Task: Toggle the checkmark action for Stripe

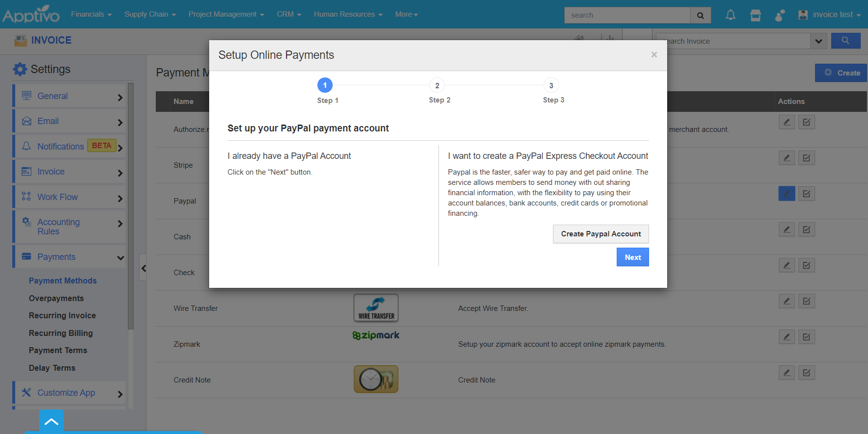Action: click(807, 158)
